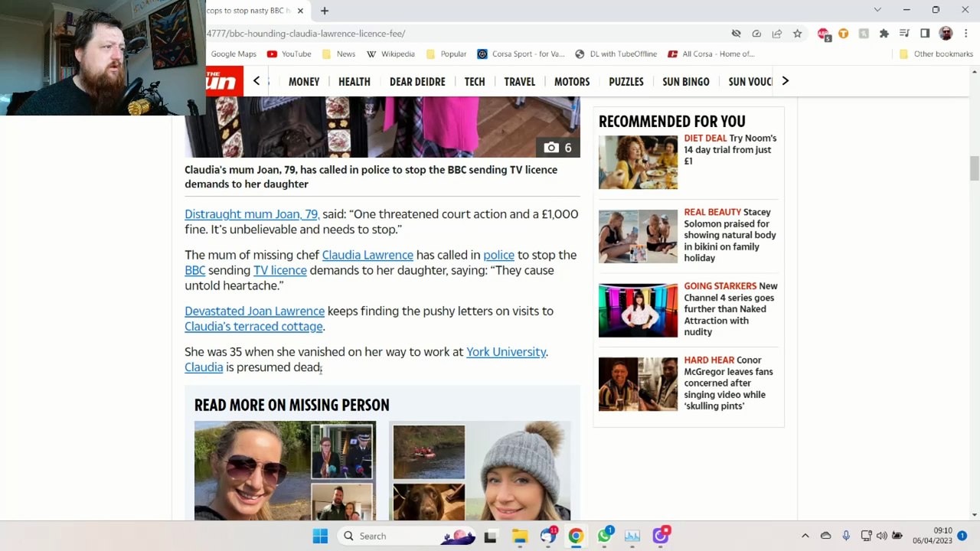Bookmark this page with the star

[x=797, y=34]
